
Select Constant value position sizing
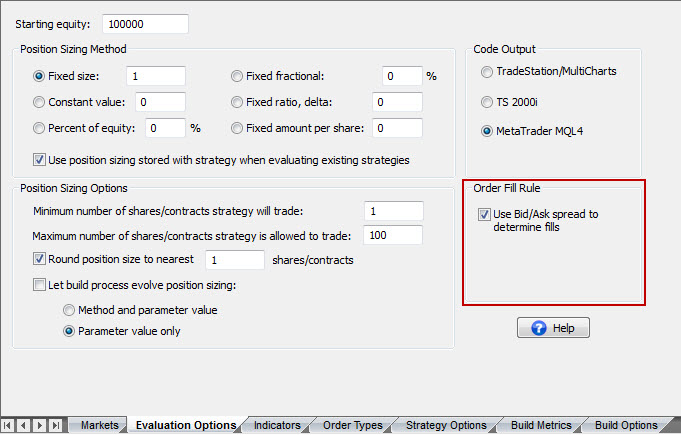point(40,101)
